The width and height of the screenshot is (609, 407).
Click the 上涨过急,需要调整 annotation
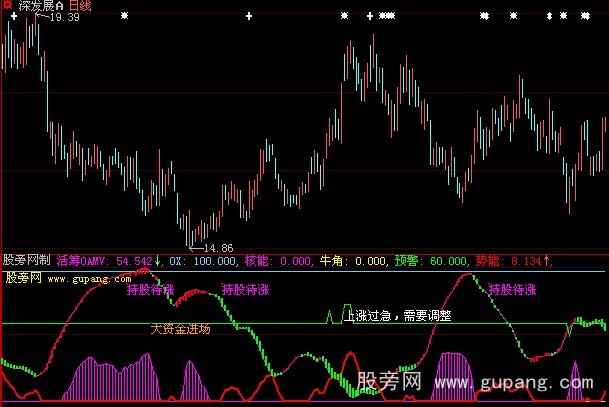(x=398, y=315)
